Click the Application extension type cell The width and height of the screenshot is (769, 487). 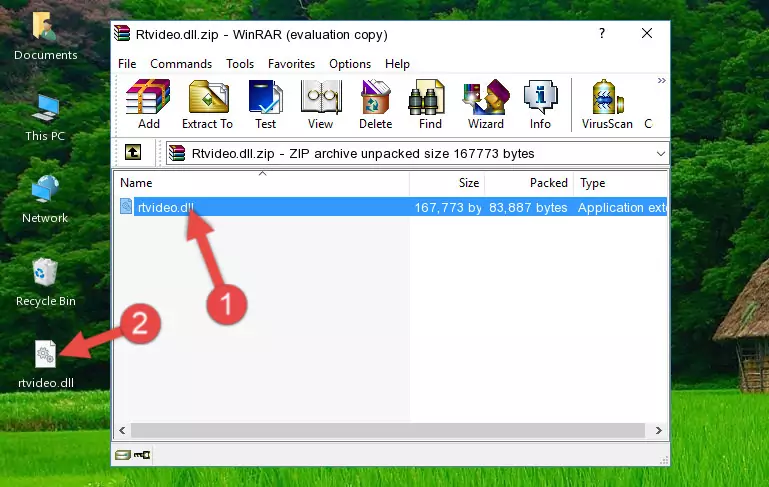click(x=621, y=207)
